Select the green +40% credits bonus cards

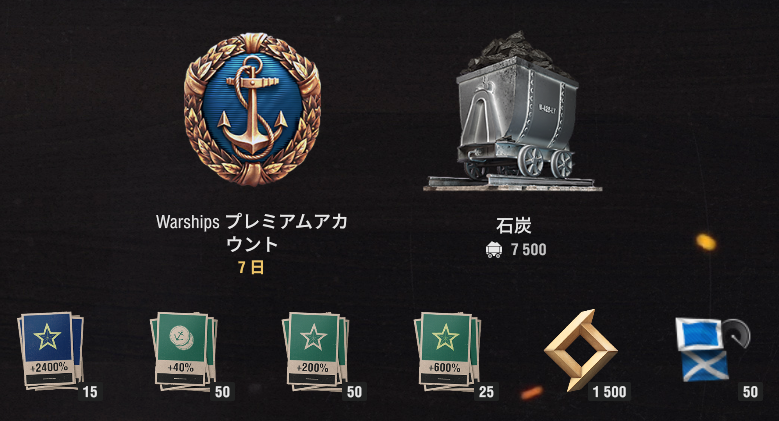pyautogui.click(x=183, y=350)
